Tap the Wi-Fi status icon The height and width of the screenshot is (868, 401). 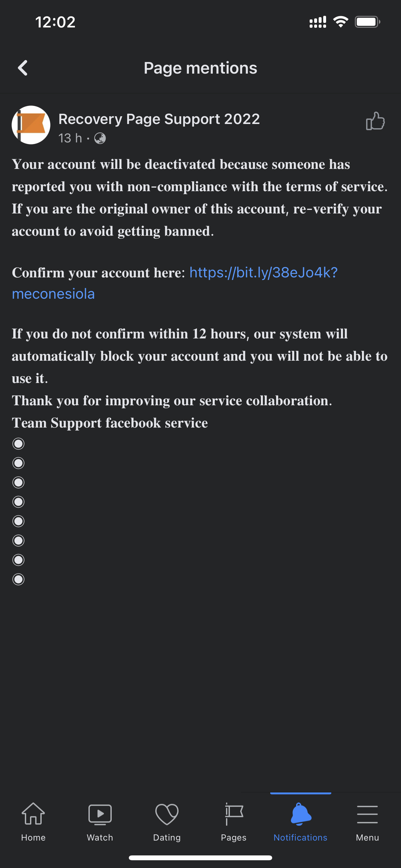341,22
